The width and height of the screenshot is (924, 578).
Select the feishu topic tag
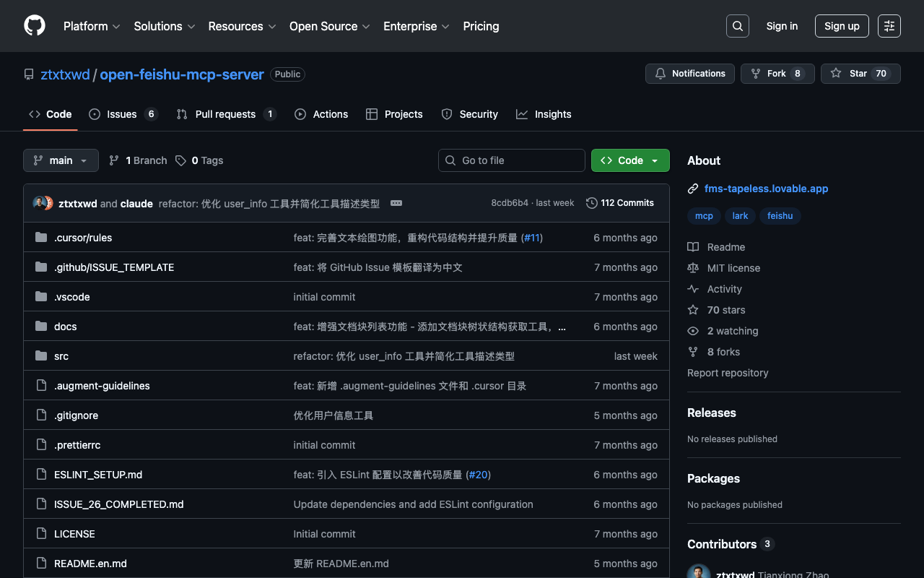tap(780, 216)
